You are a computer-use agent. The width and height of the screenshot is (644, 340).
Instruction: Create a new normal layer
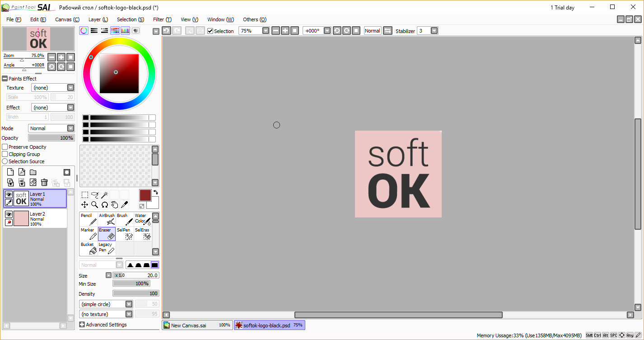pos(10,172)
